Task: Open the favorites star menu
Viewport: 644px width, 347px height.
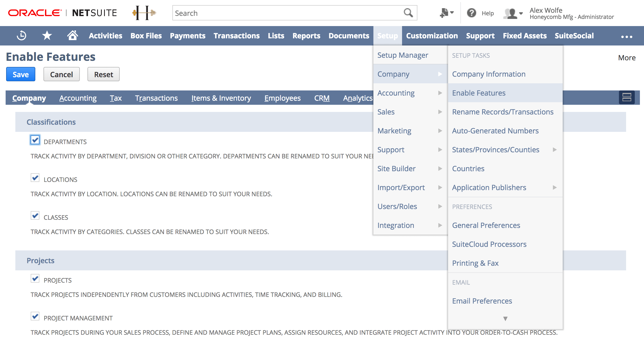Action: click(x=47, y=36)
